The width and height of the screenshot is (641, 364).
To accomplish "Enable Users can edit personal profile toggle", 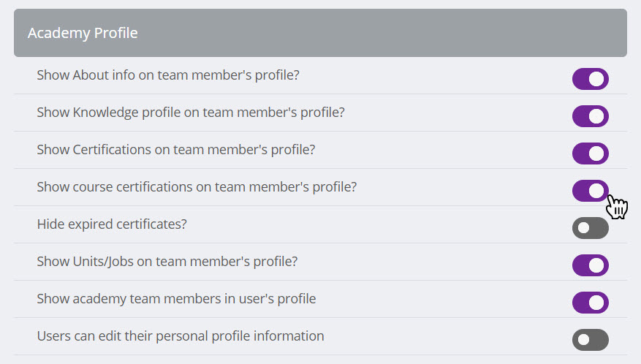I will 590,340.
